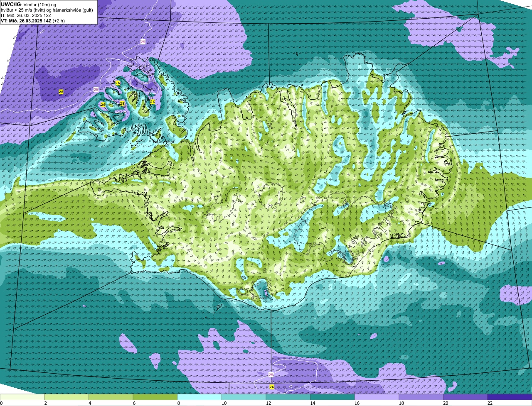
Task: Select the "14" scale label
Action: pyautogui.click(x=313, y=403)
